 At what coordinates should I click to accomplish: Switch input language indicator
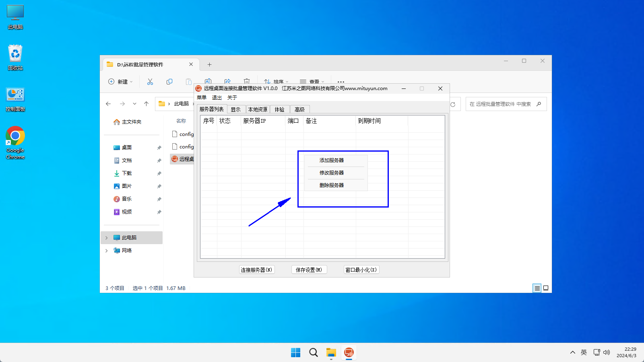tap(584, 352)
